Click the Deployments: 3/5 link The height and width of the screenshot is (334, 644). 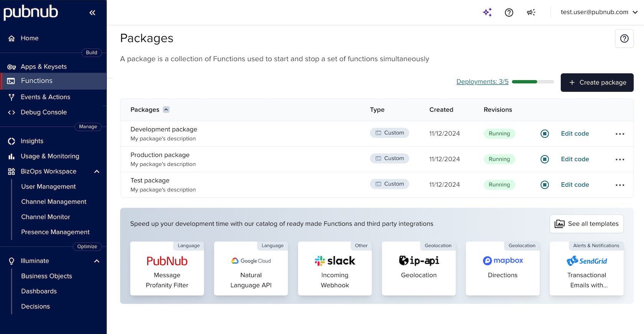click(x=482, y=81)
